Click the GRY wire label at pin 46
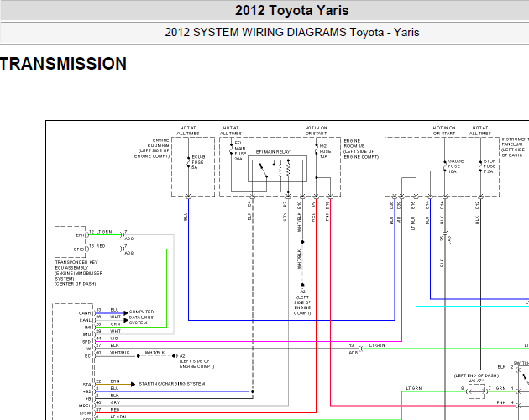 115,402
